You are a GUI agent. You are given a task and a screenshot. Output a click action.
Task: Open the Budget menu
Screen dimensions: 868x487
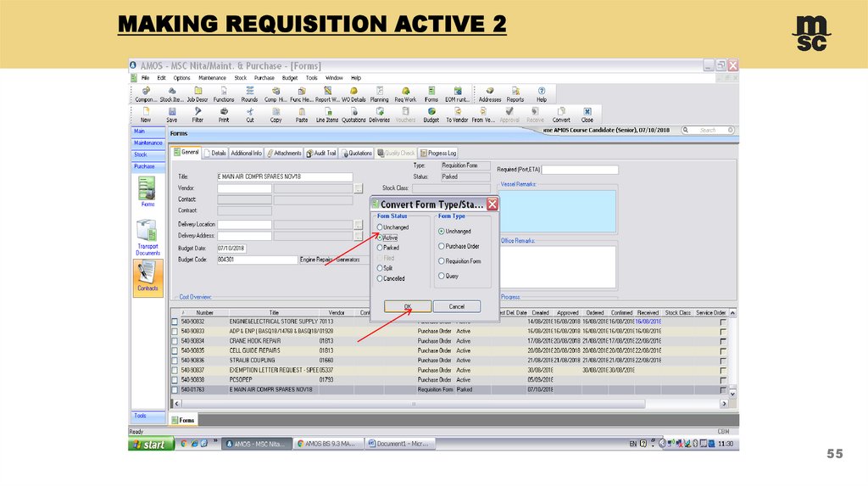[290, 78]
